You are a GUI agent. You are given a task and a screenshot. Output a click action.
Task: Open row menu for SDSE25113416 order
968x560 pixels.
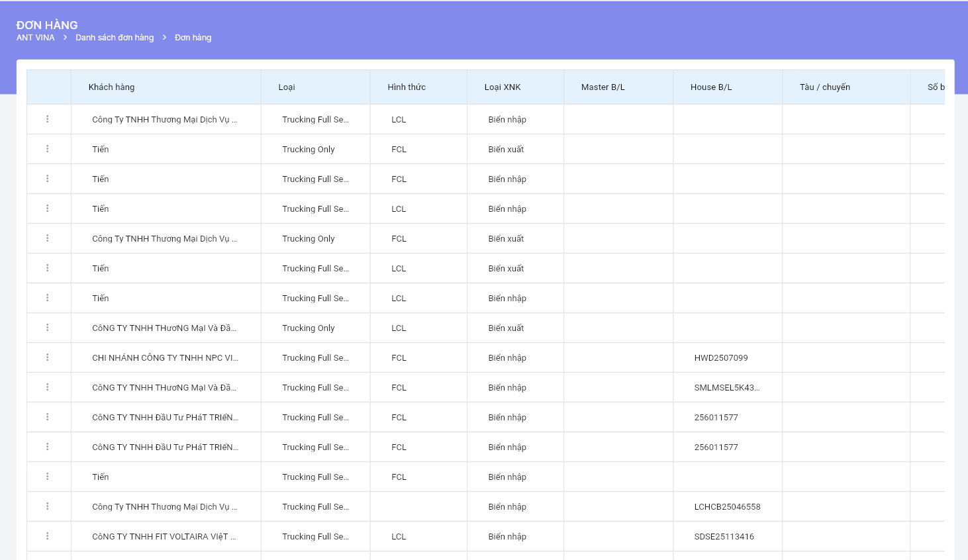click(48, 536)
